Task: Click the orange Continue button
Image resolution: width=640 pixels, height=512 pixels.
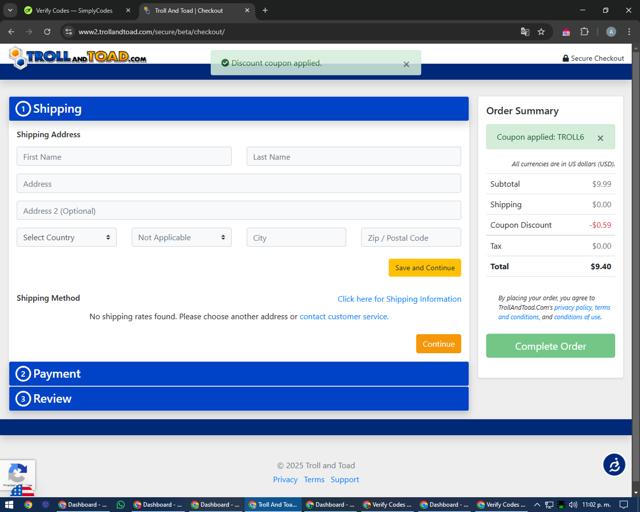Action: 439,344
